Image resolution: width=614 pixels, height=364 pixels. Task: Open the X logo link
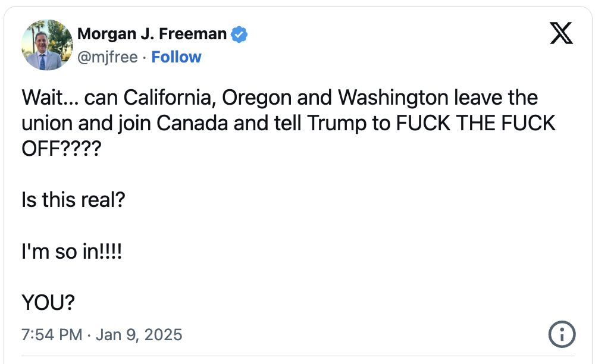click(x=561, y=33)
